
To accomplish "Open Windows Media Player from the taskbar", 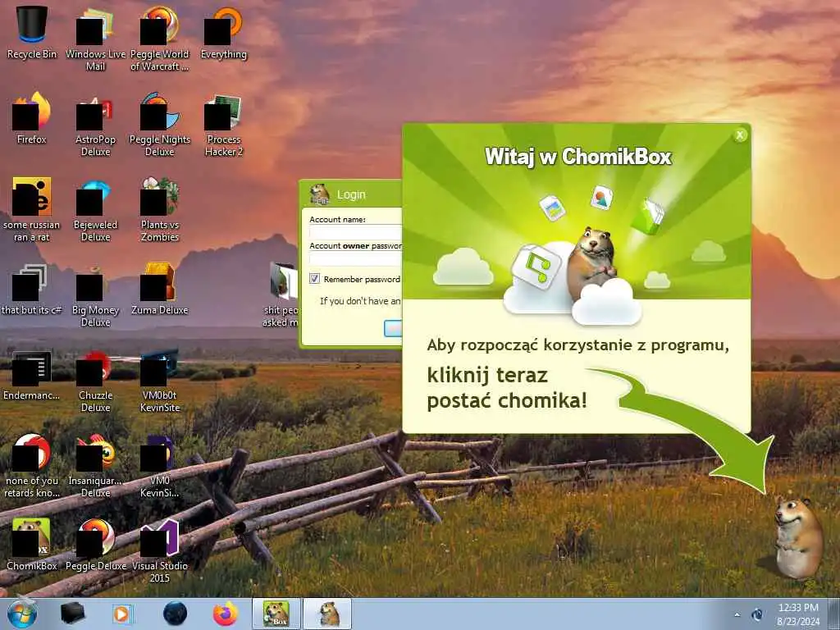I will coord(122,614).
